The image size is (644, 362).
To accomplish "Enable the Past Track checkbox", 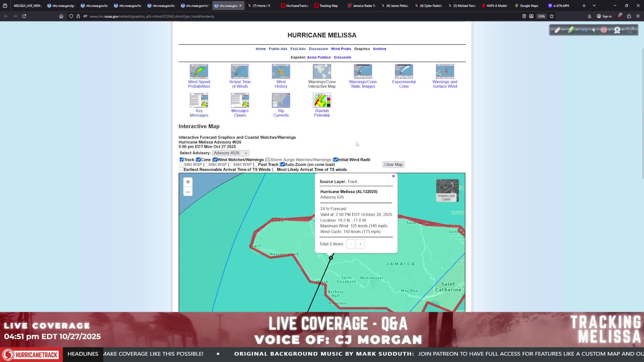I will 256,164.
